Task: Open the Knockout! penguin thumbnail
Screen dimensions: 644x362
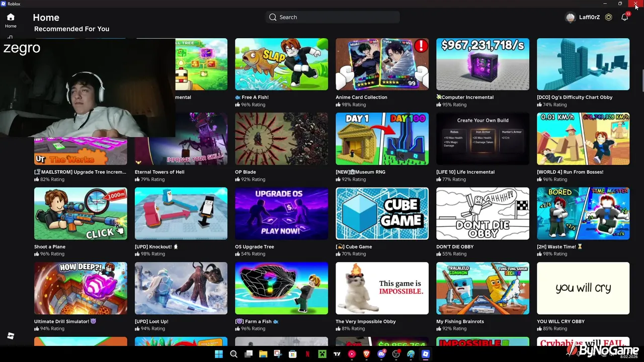Action: click(x=181, y=214)
